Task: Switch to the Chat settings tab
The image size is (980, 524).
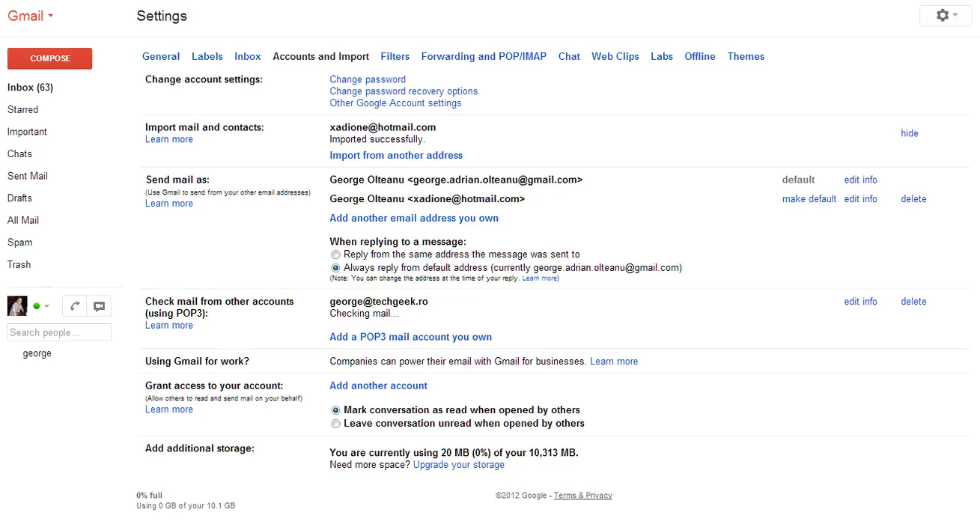Action: [x=569, y=56]
